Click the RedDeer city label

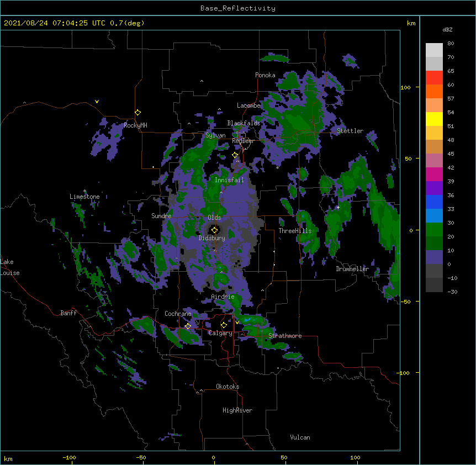coord(243,141)
